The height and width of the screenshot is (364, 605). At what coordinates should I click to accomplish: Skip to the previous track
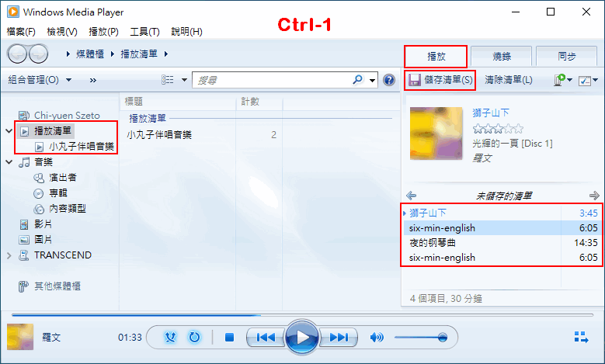[x=266, y=338]
